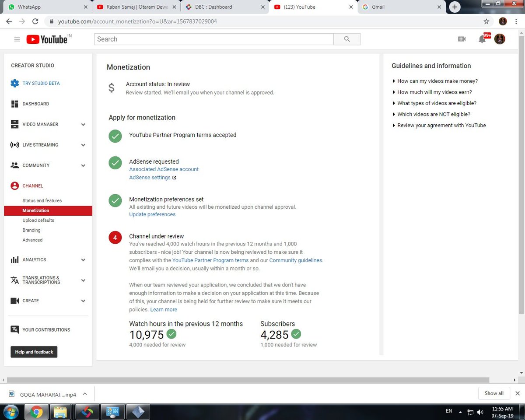Close the downloads bar
The width and height of the screenshot is (525, 420).
518,393
